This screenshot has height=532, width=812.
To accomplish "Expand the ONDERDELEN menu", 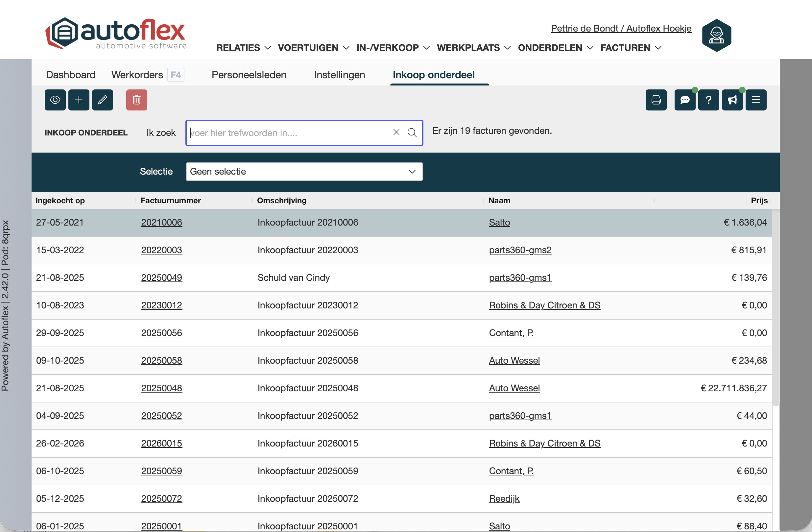I will click(x=556, y=48).
